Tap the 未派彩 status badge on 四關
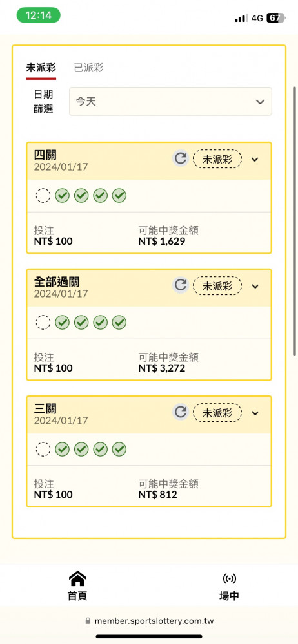The width and height of the screenshot is (298, 644). tap(217, 159)
